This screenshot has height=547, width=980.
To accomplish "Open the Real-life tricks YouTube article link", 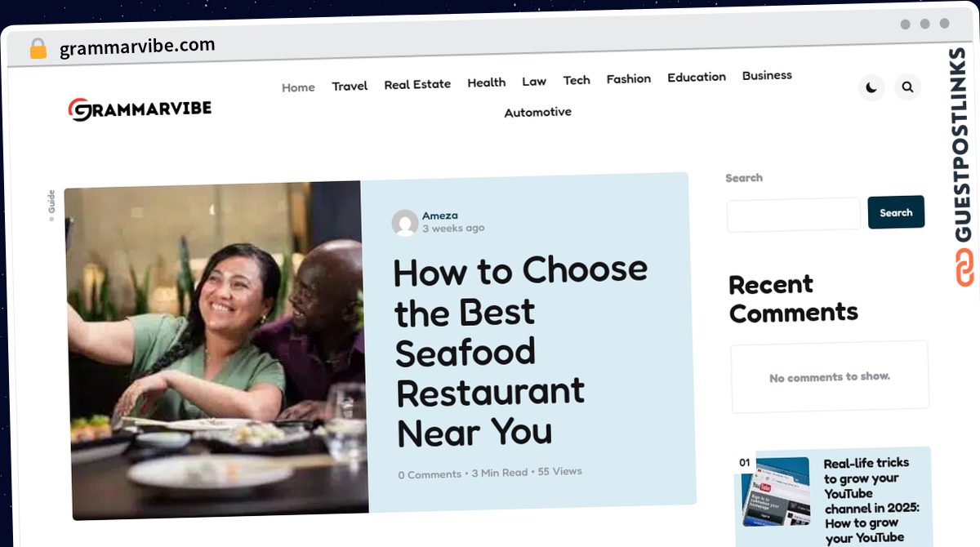I will 871,500.
